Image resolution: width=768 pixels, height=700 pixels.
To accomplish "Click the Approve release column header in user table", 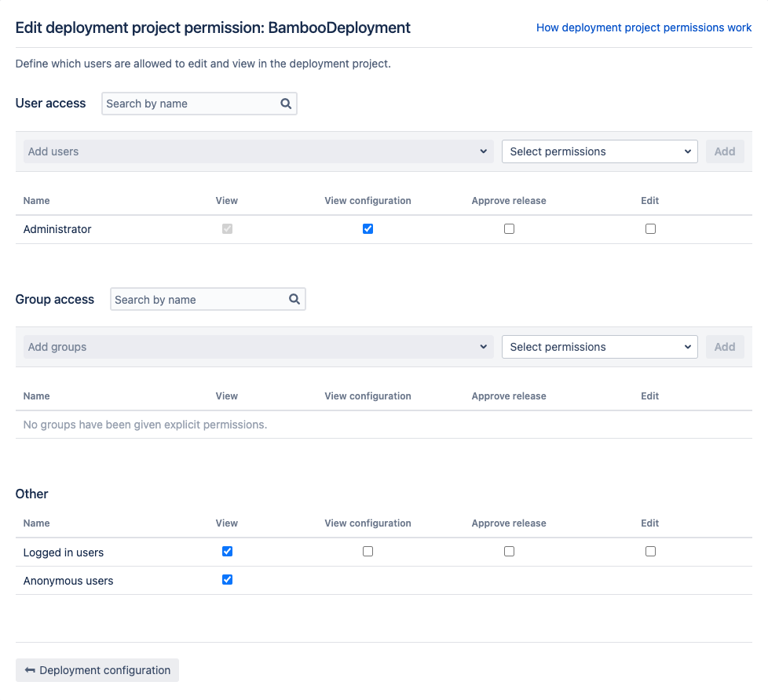I will 509,201.
